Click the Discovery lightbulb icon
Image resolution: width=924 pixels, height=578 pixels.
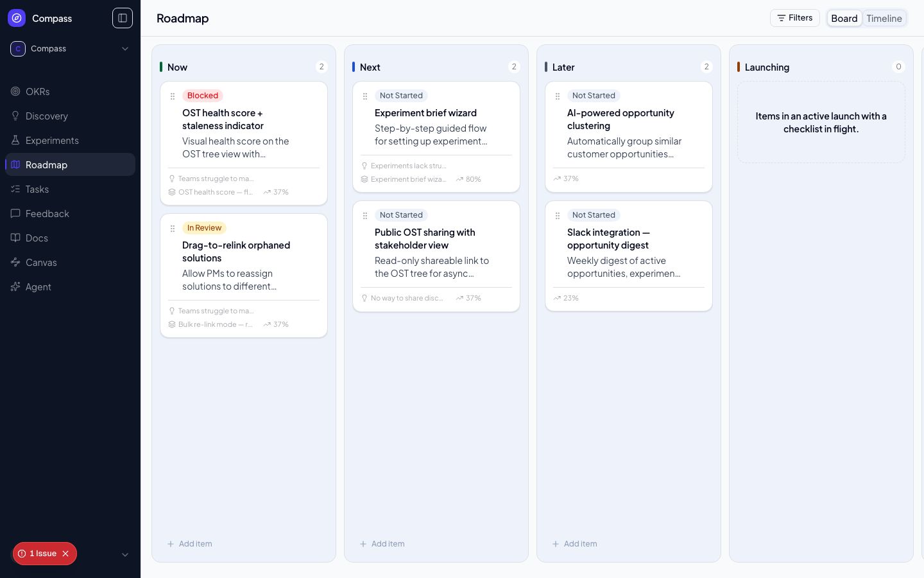[15, 116]
